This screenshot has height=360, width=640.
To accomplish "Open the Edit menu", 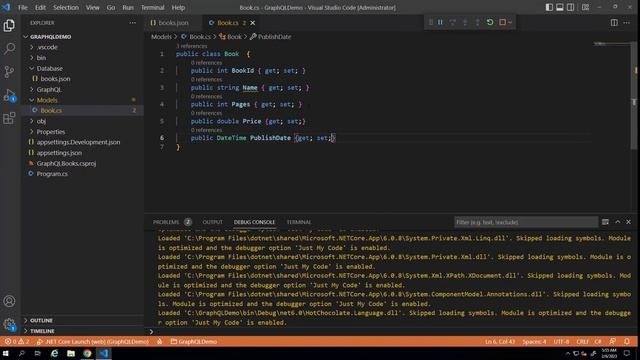I will coord(40,7).
